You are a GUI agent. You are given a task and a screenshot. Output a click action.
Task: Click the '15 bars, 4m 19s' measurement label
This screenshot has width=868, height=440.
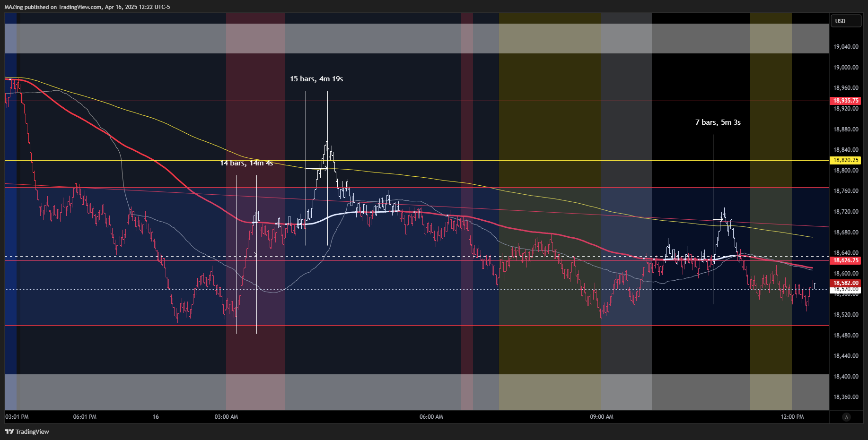point(316,79)
